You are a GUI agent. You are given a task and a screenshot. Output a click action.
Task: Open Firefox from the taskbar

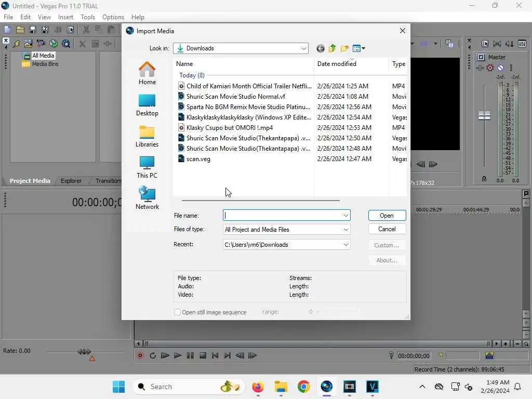pyautogui.click(x=258, y=387)
